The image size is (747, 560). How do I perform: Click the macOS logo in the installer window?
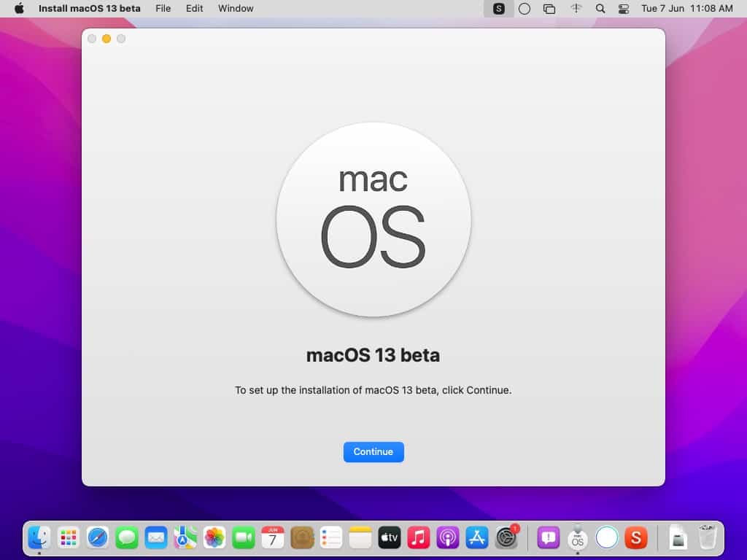coord(373,219)
